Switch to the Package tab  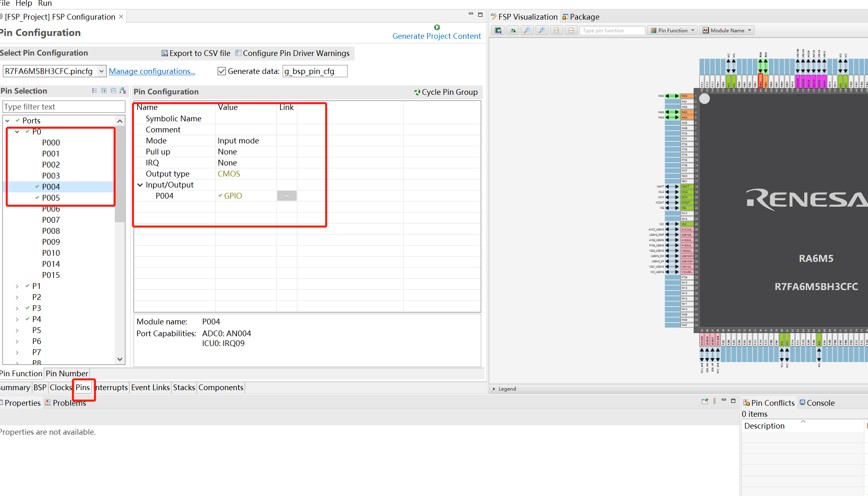(581, 17)
